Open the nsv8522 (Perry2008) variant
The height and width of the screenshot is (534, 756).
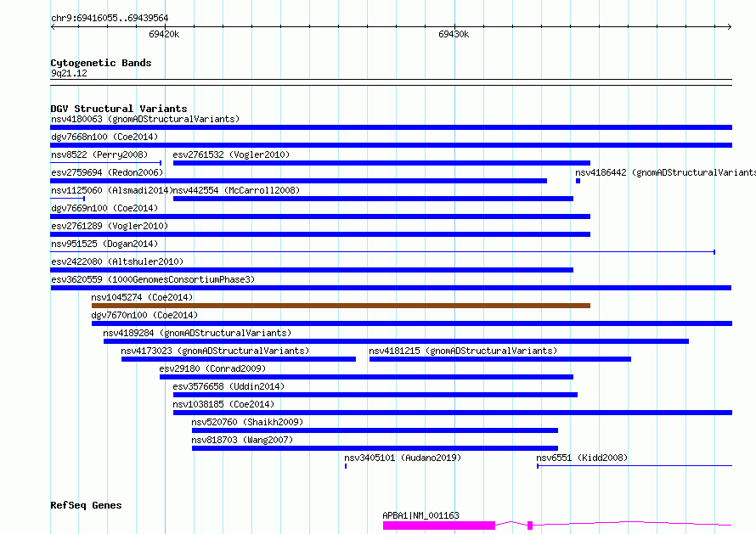coord(99,155)
